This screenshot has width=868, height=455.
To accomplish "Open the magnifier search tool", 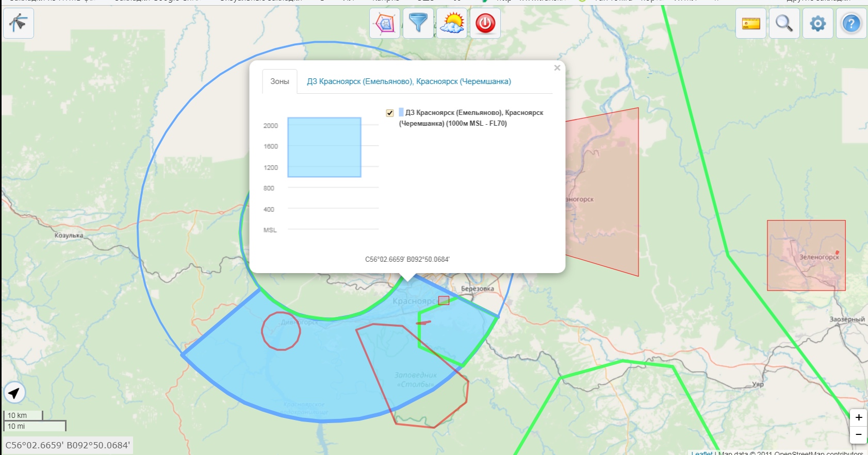I will [x=784, y=24].
